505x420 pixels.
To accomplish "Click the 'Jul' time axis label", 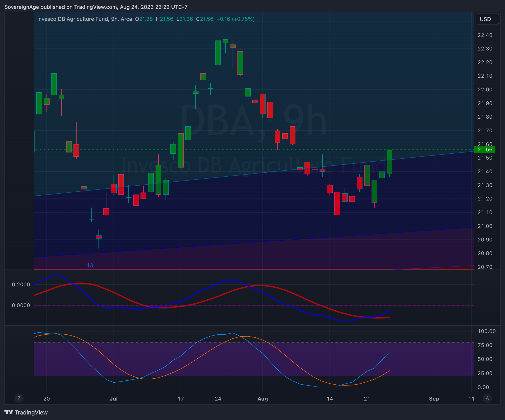I will [114, 399].
